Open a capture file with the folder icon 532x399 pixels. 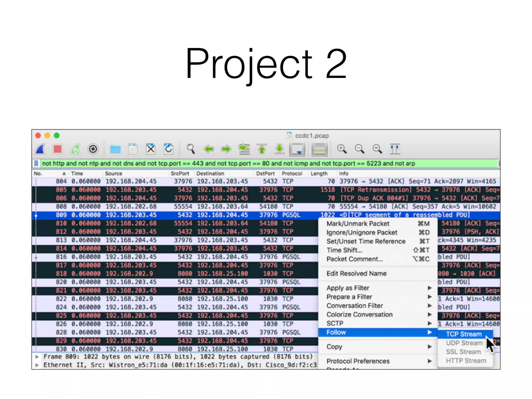(115, 149)
